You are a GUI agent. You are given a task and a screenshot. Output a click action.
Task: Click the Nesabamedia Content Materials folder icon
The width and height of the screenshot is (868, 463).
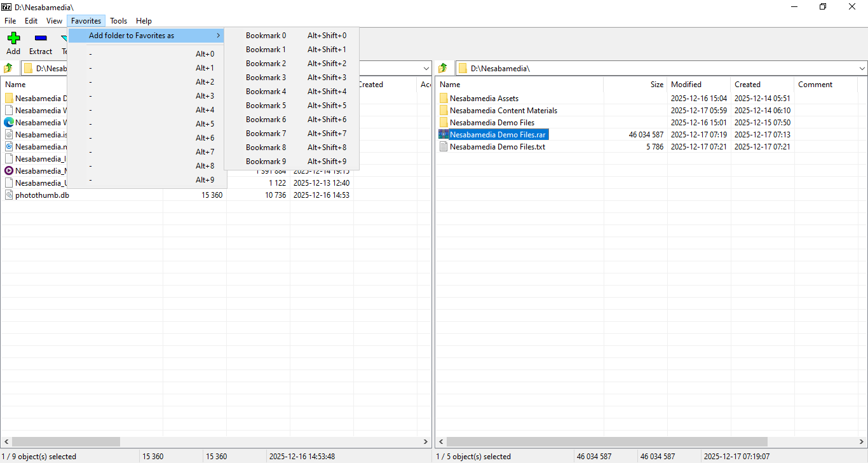pos(444,111)
